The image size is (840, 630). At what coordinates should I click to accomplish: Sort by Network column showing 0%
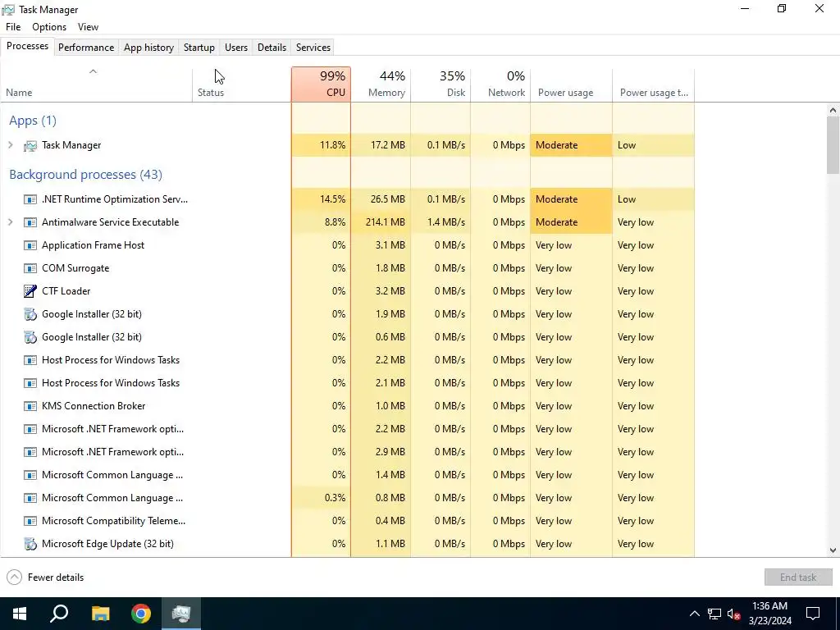[501, 84]
